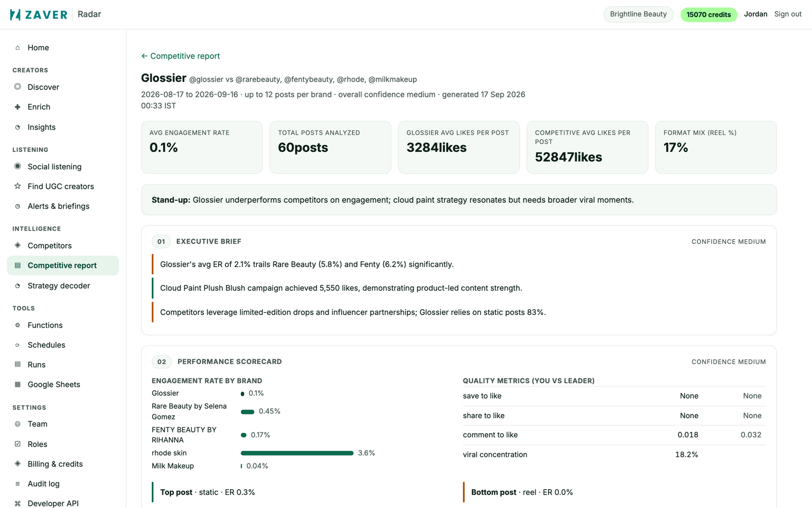Click the Sign out link
Screen dimensions: 812x508
point(788,14)
